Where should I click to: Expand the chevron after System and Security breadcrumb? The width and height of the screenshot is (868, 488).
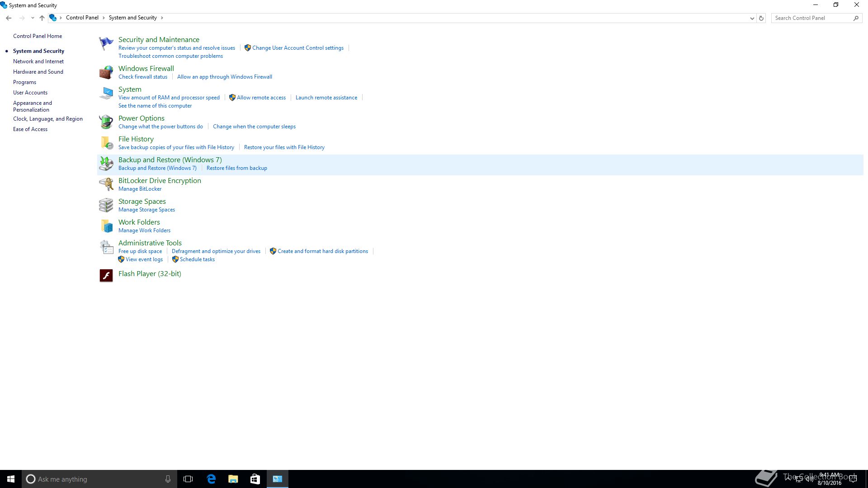click(x=162, y=18)
